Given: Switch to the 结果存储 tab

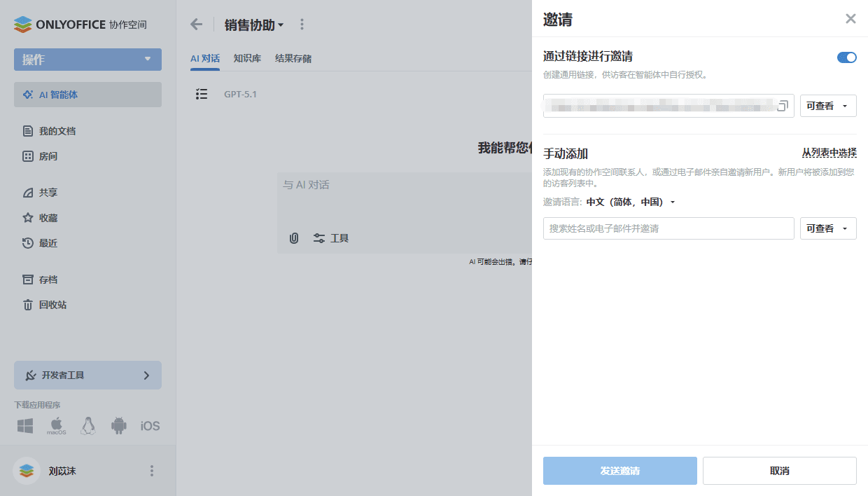Looking at the screenshot, I should point(294,58).
